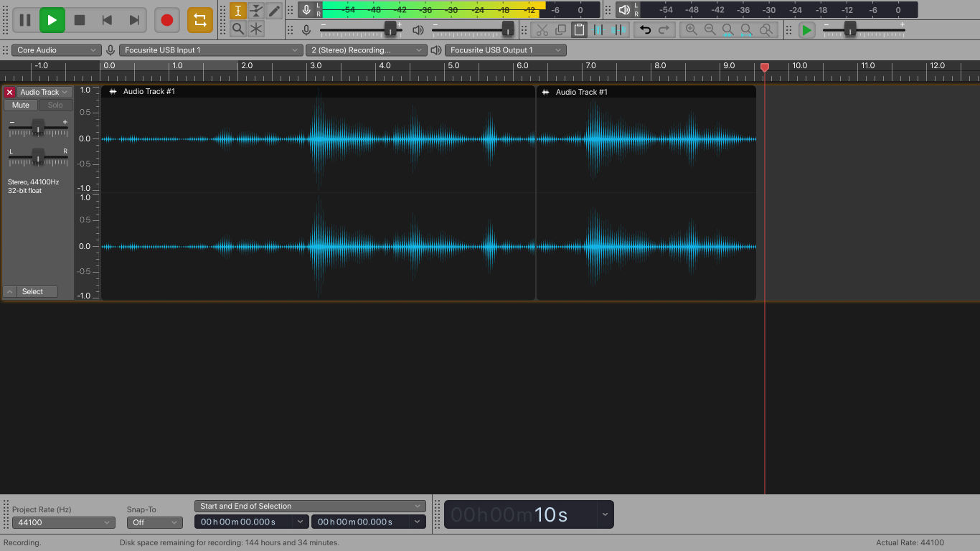Click Actual Rate: 44100 status text

[x=910, y=542]
